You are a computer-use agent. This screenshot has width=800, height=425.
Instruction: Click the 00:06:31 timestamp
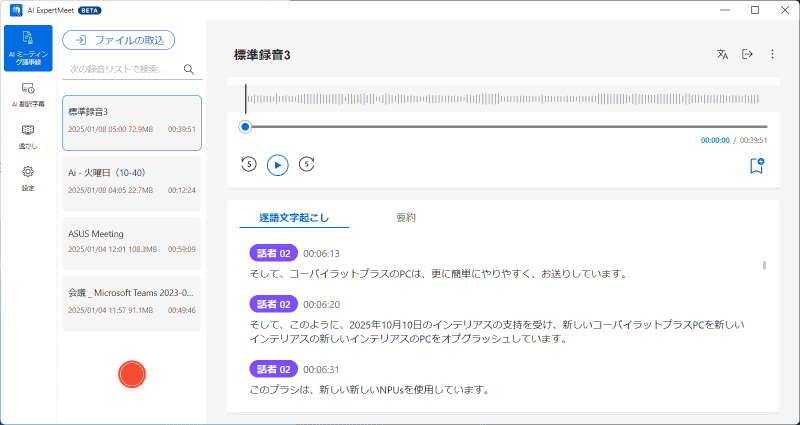321,369
